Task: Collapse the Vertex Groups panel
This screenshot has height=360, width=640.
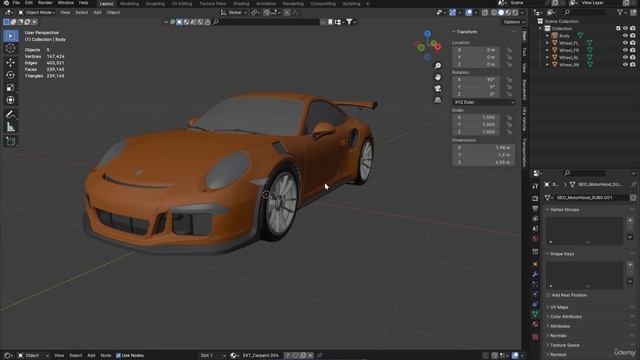Action: [564, 210]
